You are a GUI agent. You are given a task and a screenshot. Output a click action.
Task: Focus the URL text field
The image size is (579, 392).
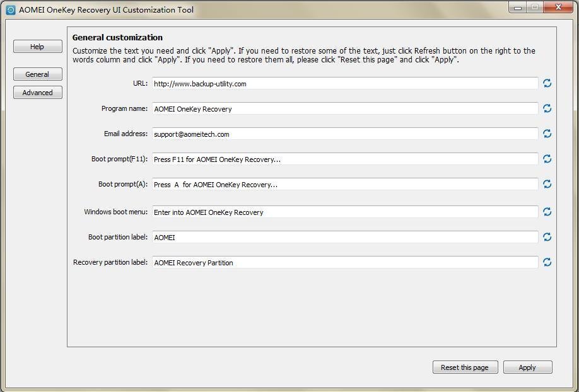[x=344, y=83]
